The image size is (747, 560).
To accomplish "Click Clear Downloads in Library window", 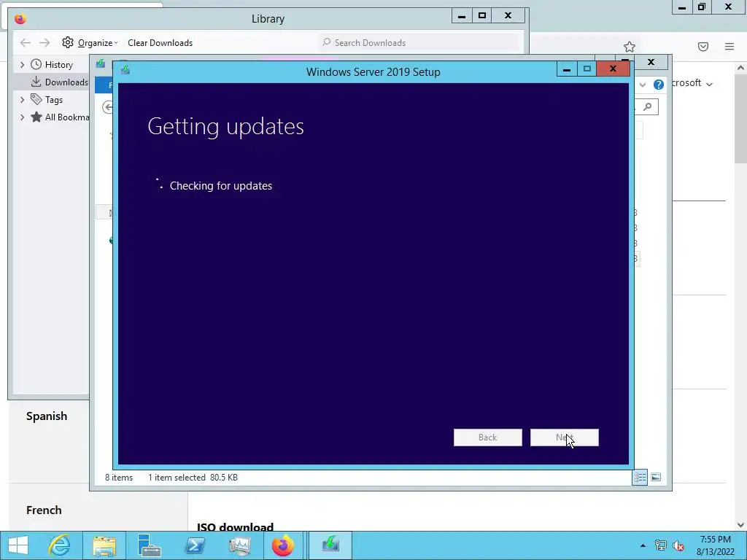I will [160, 43].
